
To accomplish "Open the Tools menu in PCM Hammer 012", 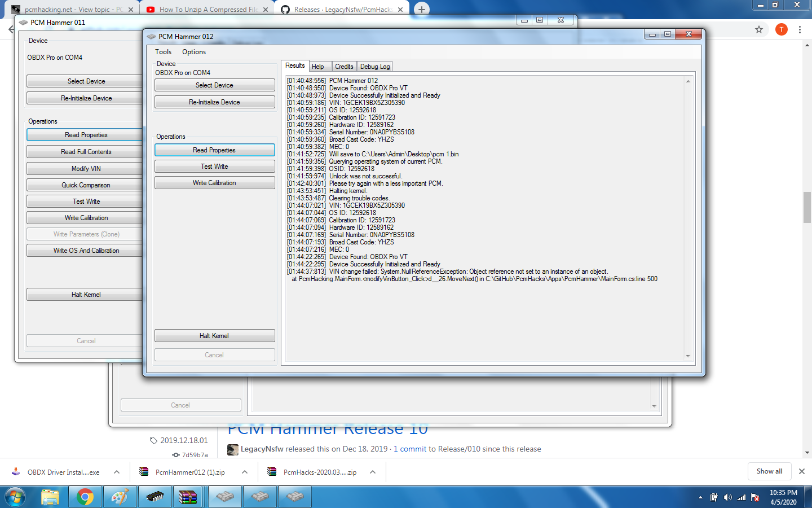I will [163, 52].
